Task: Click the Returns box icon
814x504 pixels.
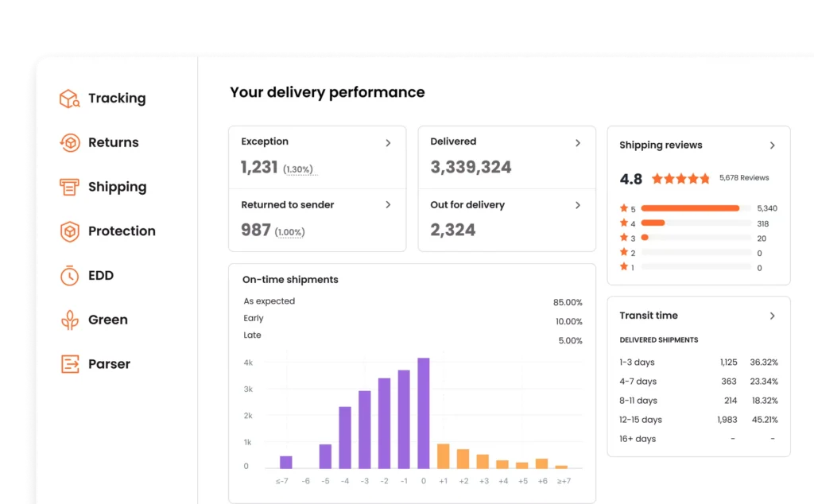Action: coord(70,143)
